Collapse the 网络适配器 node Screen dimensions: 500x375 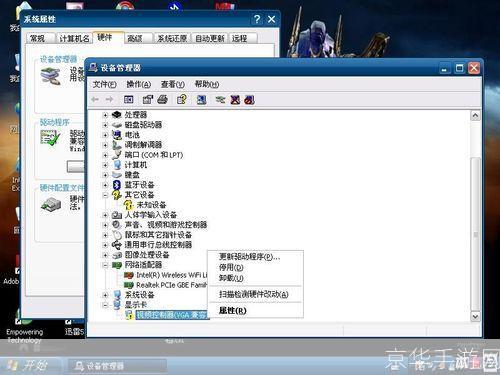105,265
